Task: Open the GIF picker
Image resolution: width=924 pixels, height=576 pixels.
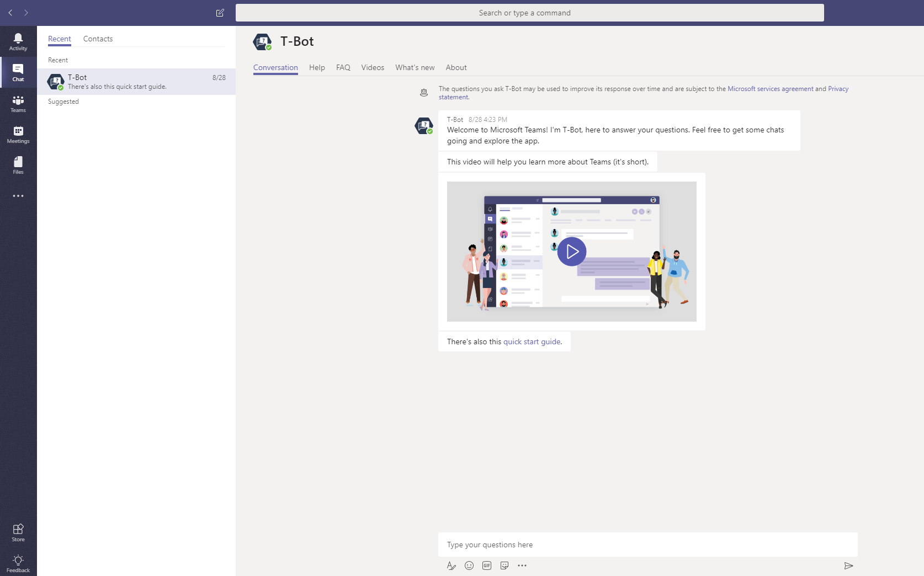Action: 487,566
